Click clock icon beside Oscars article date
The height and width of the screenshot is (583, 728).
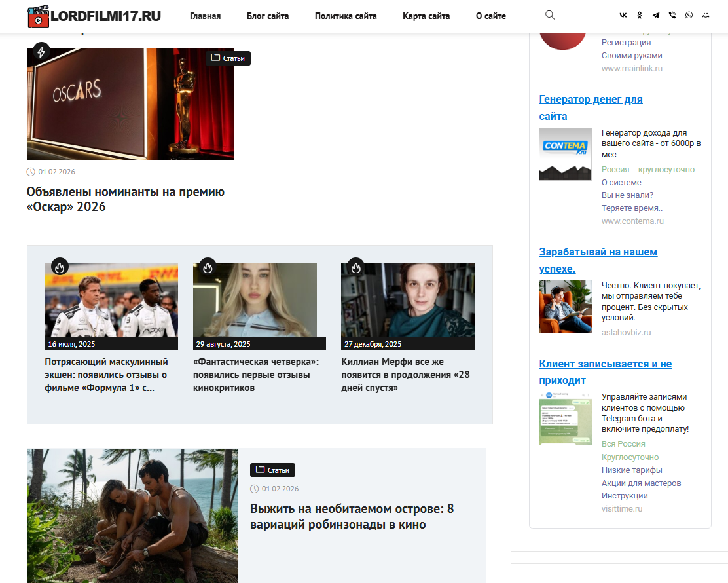(x=31, y=172)
